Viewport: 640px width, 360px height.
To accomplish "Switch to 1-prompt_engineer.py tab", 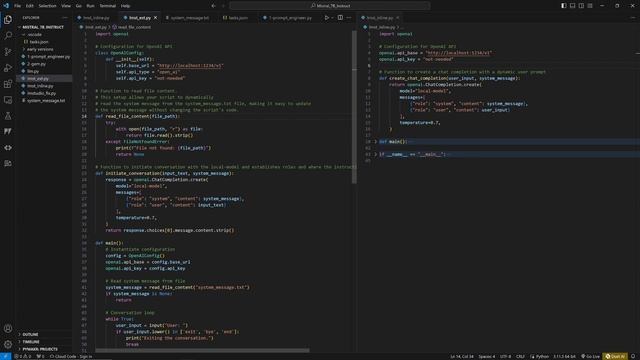I will coord(290,18).
